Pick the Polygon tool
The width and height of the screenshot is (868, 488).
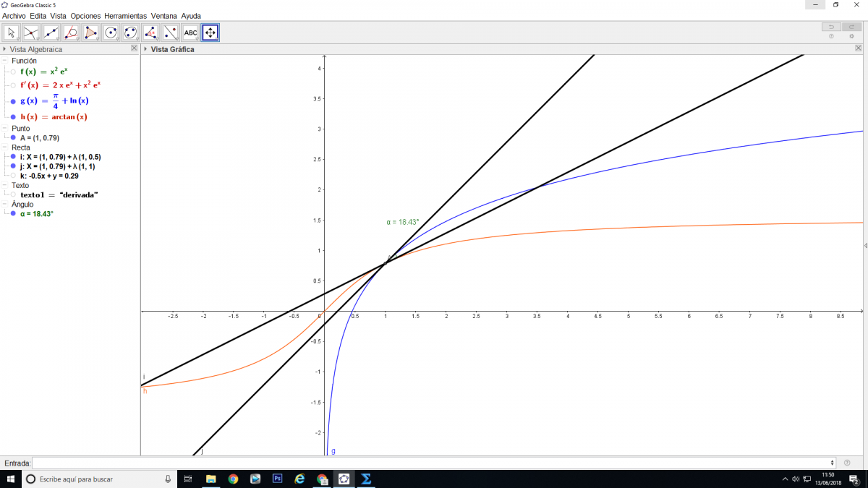(91, 33)
